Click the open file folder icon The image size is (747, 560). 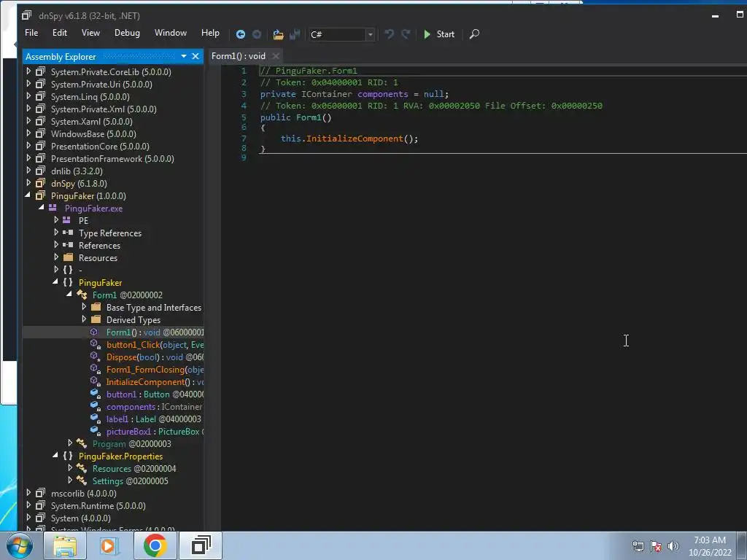pos(278,34)
